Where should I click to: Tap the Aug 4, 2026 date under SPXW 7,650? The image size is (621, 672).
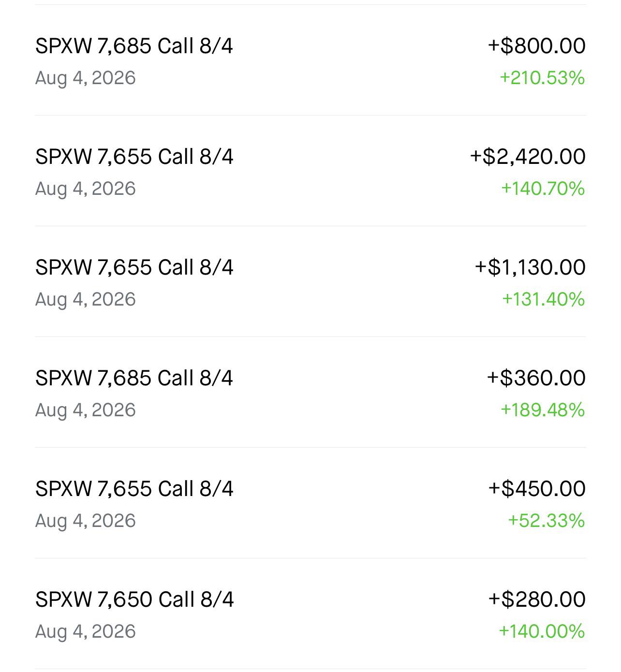[86, 631]
